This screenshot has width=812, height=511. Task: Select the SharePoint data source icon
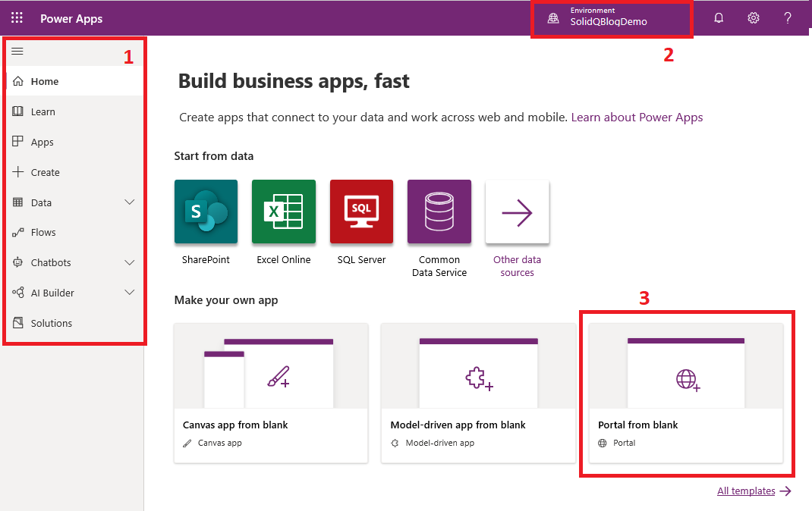206,212
